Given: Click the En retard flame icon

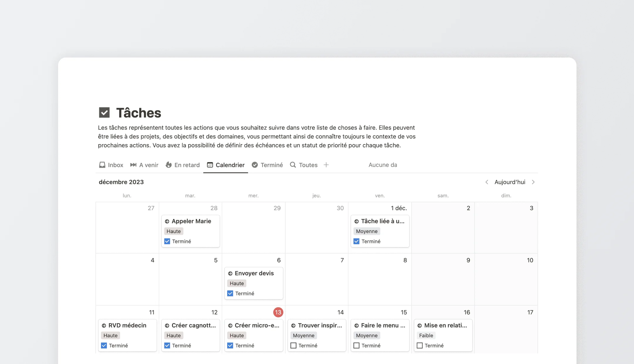Looking at the screenshot, I should 168,165.
